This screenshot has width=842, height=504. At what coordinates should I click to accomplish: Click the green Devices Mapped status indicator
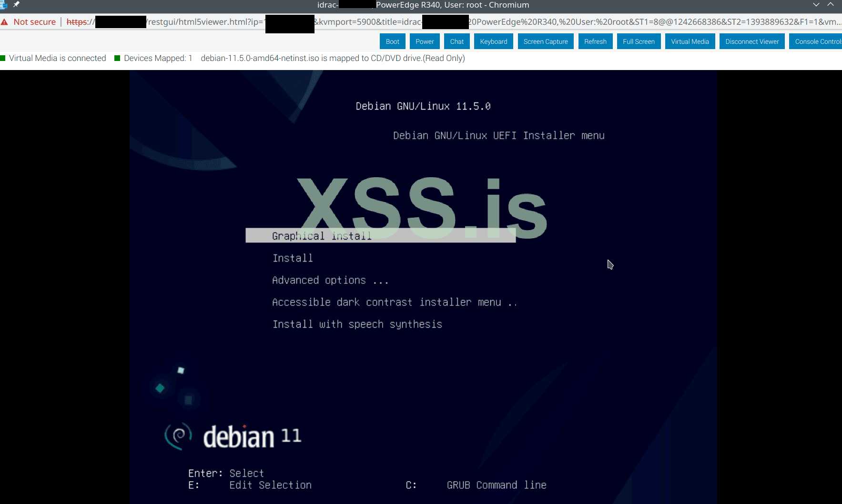click(117, 58)
